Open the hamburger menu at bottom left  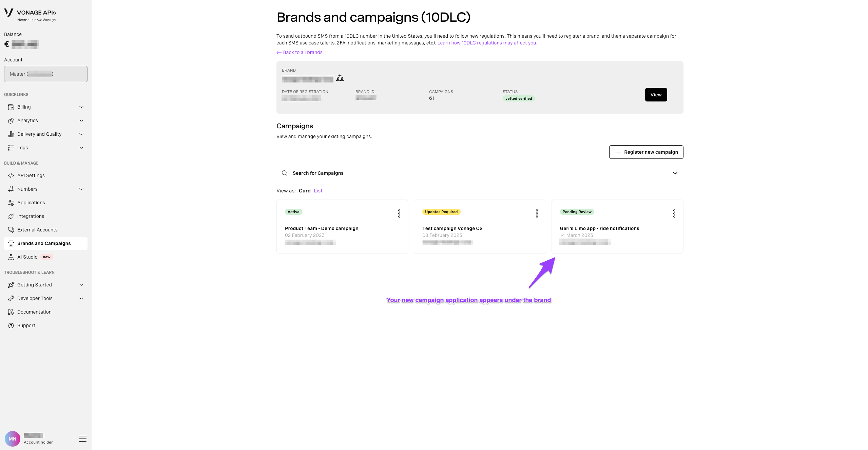(82, 438)
